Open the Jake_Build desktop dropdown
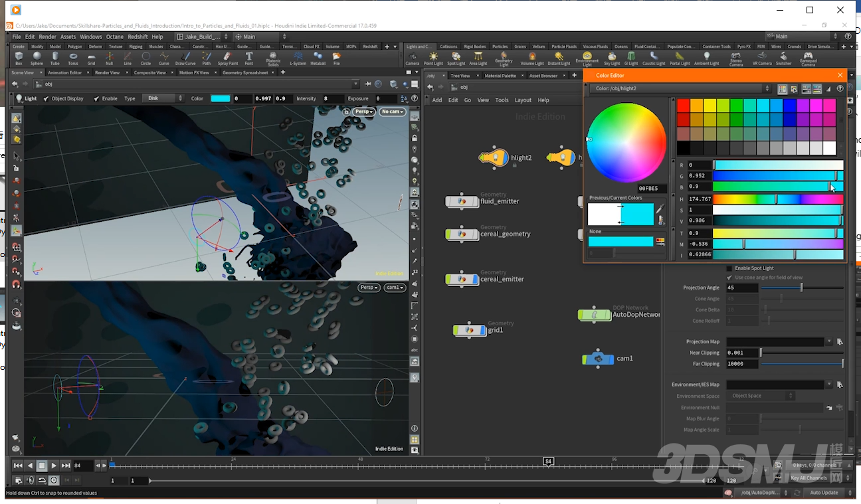Screen dimensions: 861x504 (x=203, y=37)
